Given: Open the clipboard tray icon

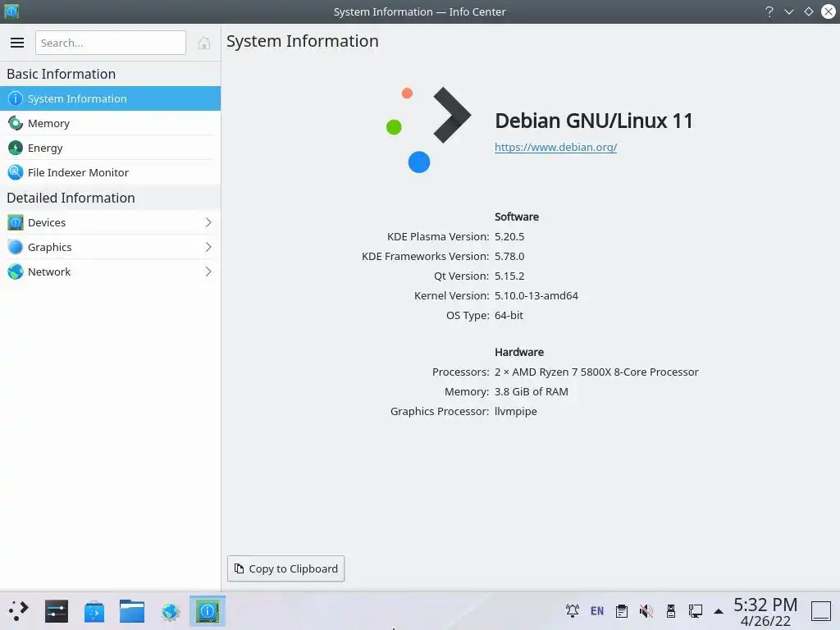Looking at the screenshot, I should coord(622,610).
